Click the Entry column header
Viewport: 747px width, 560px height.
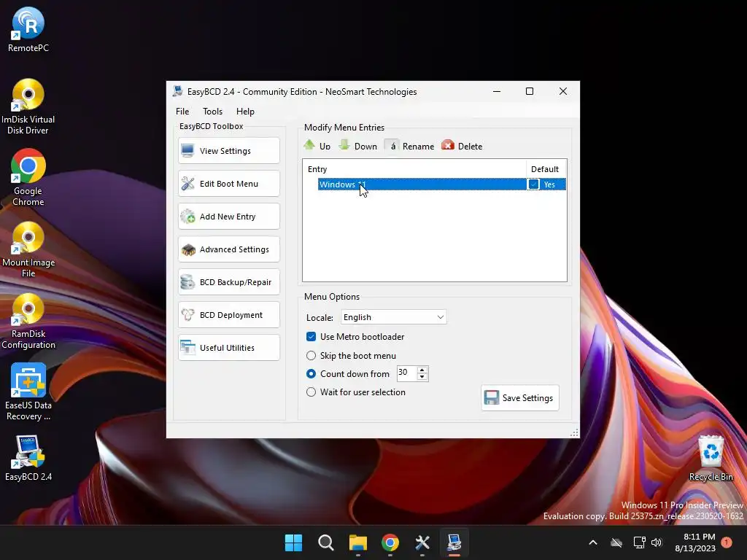(x=414, y=169)
